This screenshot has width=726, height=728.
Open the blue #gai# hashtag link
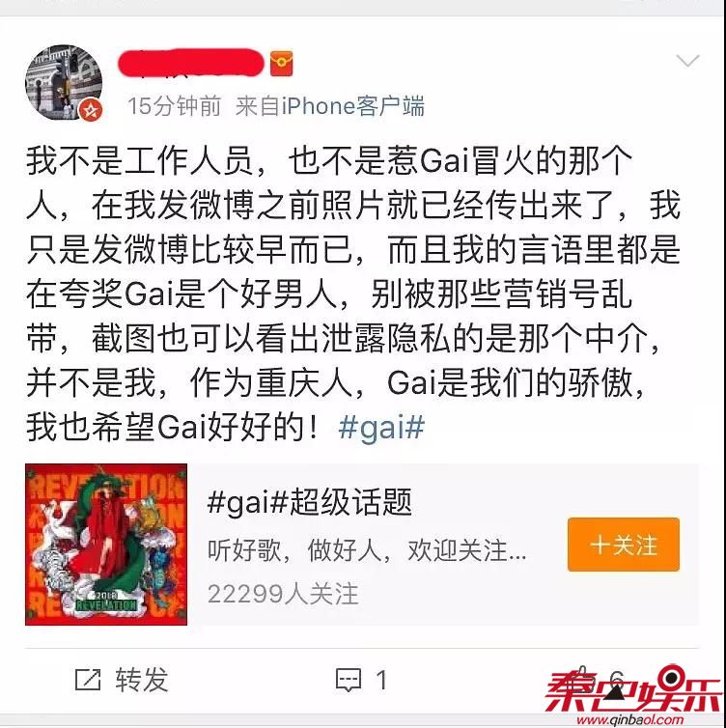click(381, 427)
